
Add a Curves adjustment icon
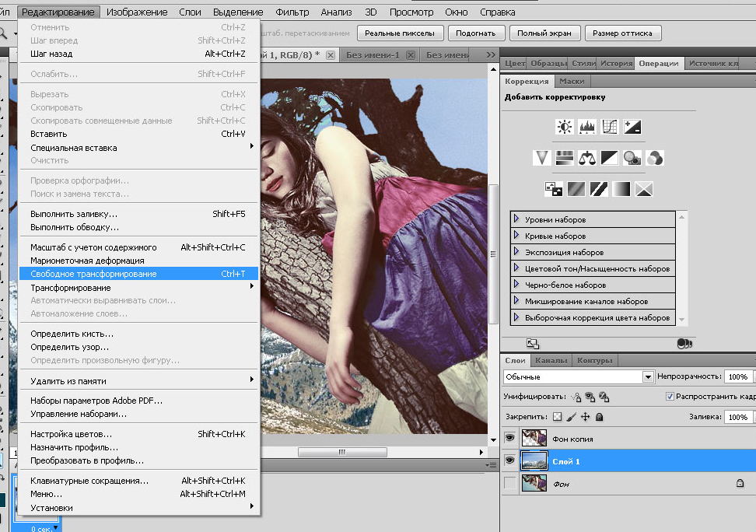tap(610, 127)
